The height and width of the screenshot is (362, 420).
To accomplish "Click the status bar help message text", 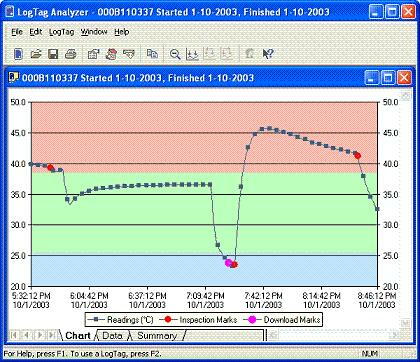I will point(82,354).
